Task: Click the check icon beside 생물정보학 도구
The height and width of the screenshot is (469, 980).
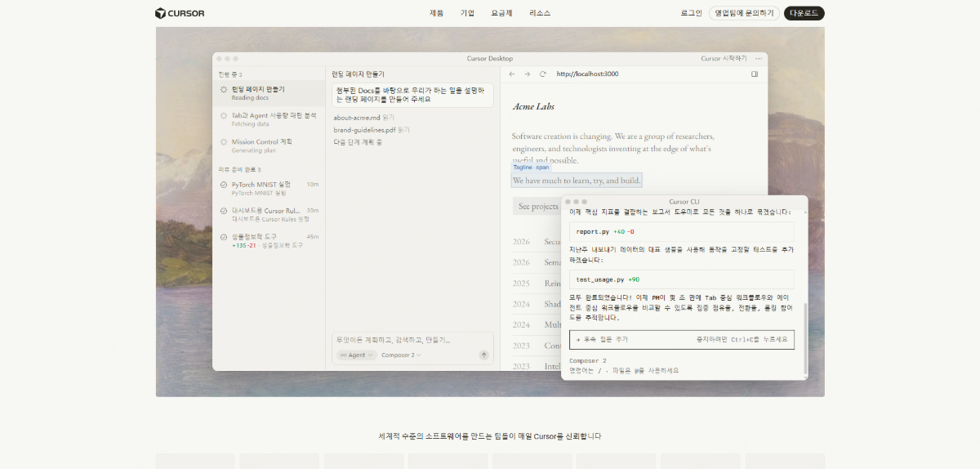Action: pyautogui.click(x=224, y=237)
